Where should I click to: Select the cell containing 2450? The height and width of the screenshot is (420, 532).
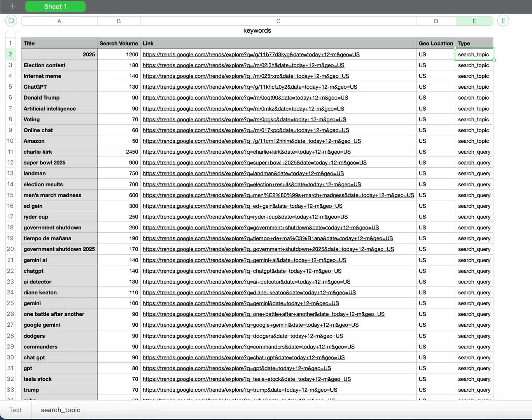[119, 152]
